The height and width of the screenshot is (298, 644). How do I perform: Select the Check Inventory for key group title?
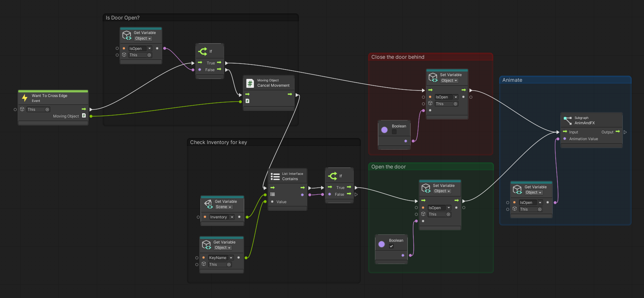pyautogui.click(x=218, y=142)
